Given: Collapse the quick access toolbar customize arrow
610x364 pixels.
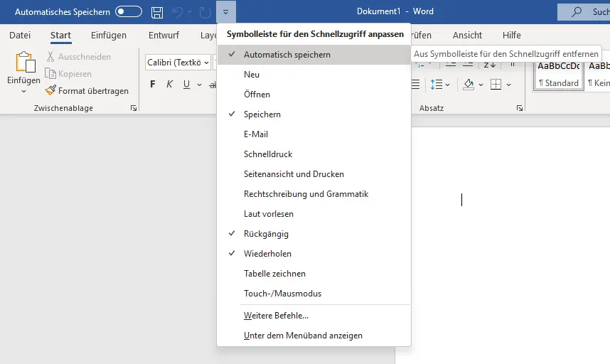Looking at the screenshot, I should click(225, 12).
